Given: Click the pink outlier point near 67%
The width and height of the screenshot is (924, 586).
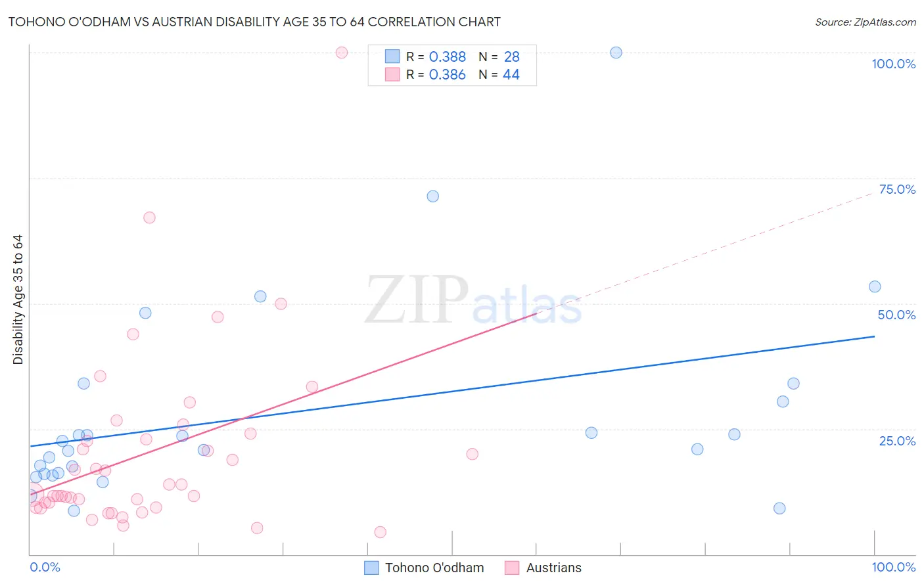Looking at the screenshot, I should (149, 217).
